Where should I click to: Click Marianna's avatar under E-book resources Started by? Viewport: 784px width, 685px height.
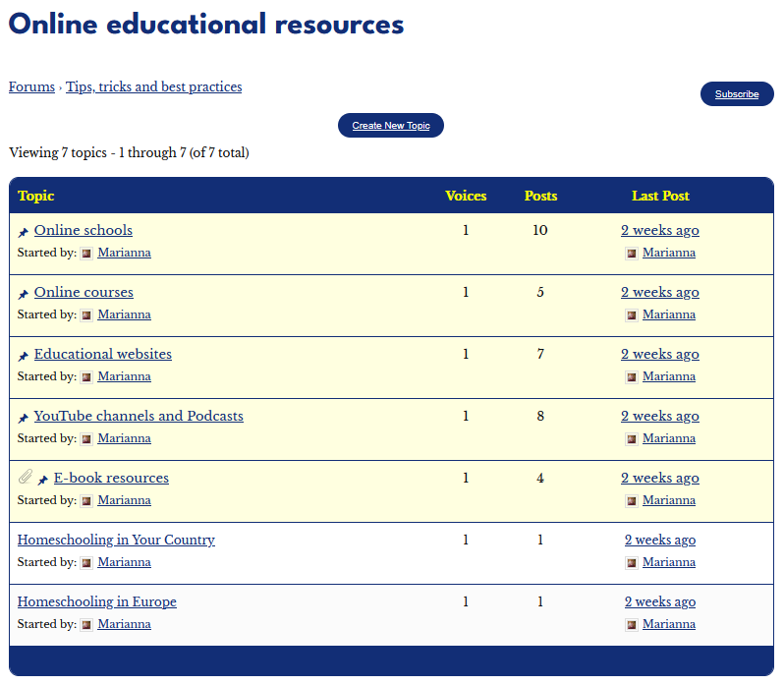(86, 501)
